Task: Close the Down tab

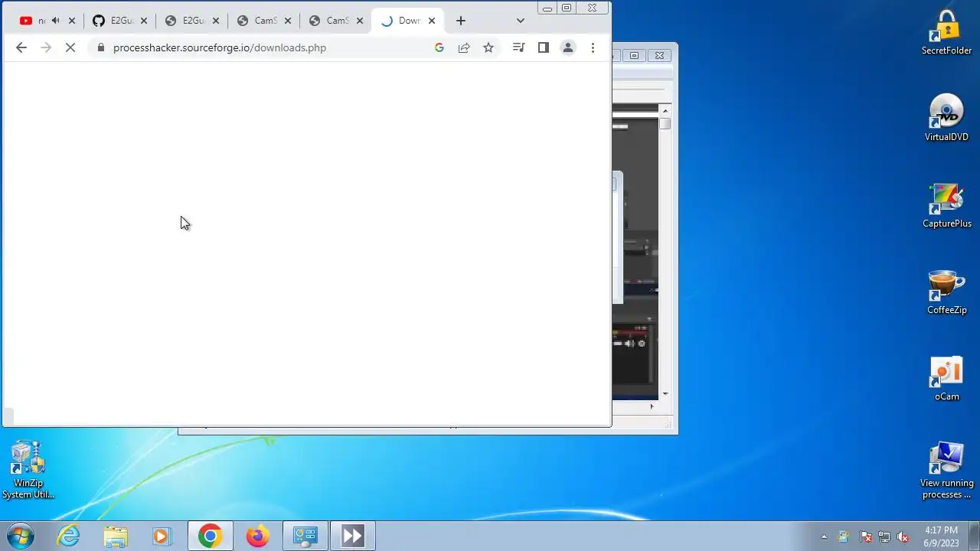Action: (432, 21)
